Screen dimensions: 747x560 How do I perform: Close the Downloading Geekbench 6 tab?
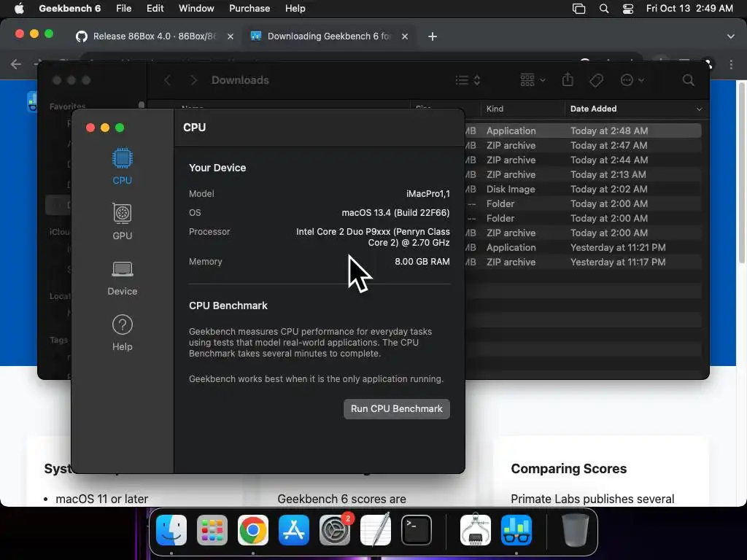pyautogui.click(x=404, y=36)
